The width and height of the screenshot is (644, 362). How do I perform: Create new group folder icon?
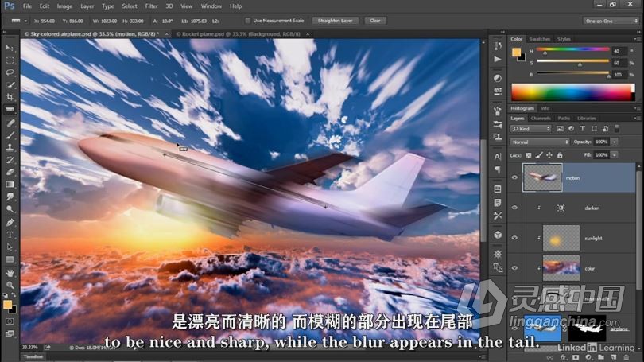[601, 357]
